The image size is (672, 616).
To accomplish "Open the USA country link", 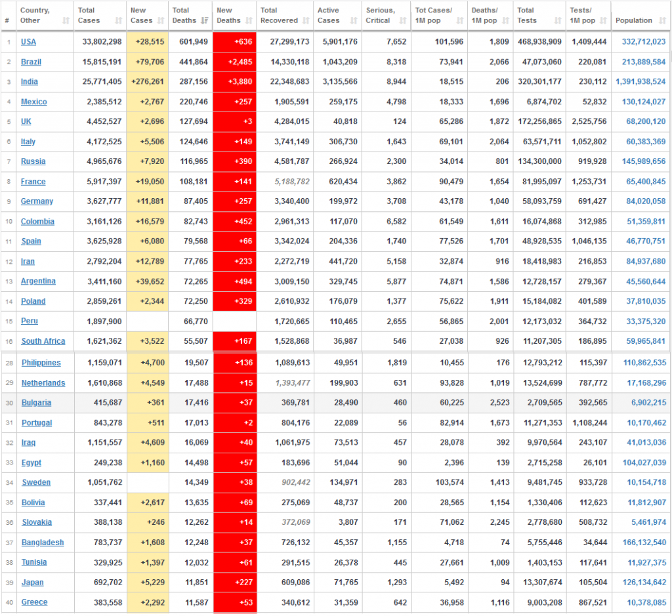I will click(28, 42).
